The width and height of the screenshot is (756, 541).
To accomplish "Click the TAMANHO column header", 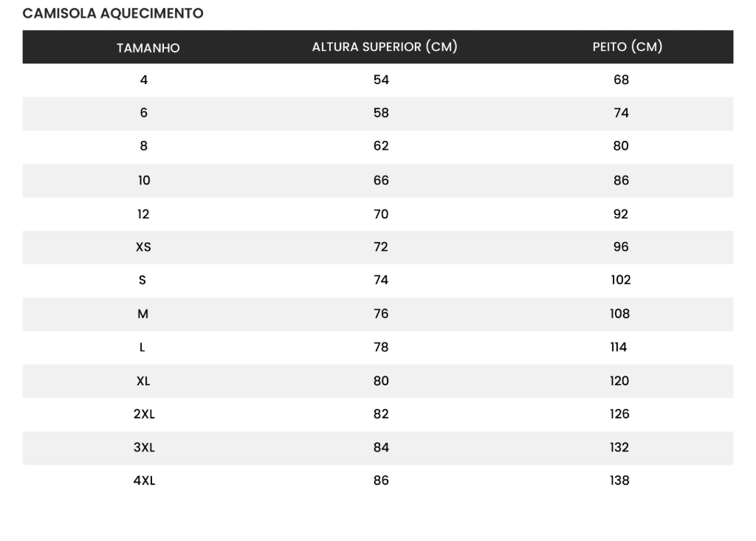I will pyautogui.click(x=148, y=48).
